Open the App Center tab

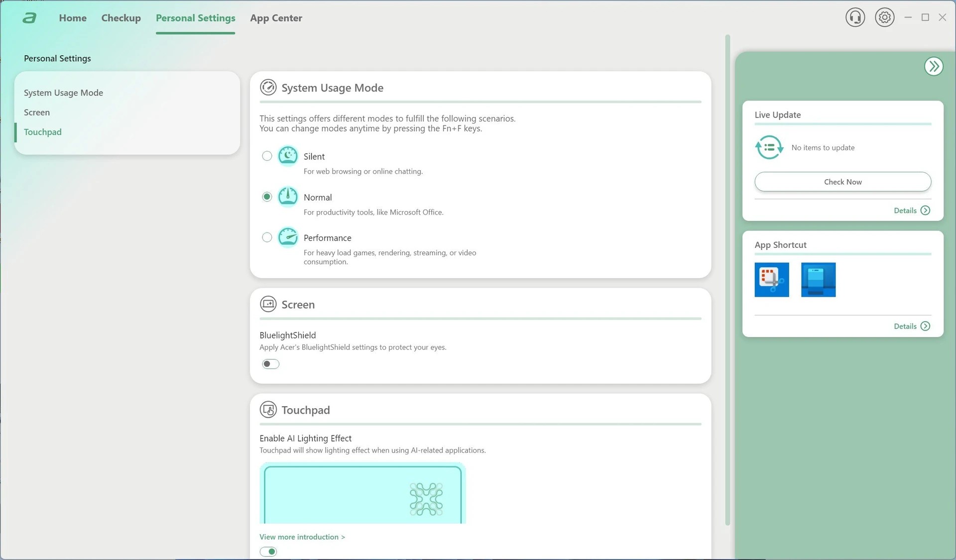276,18
